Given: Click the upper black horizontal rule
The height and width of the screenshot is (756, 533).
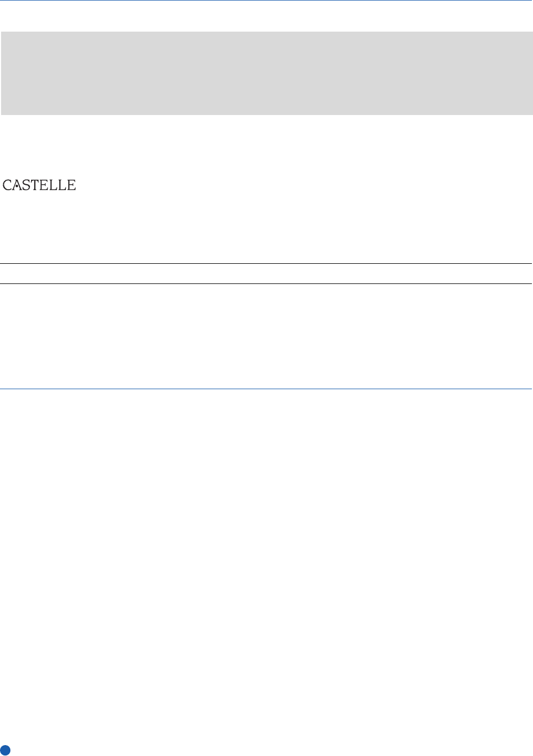Looking at the screenshot, I should pyautogui.click(x=266, y=264).
